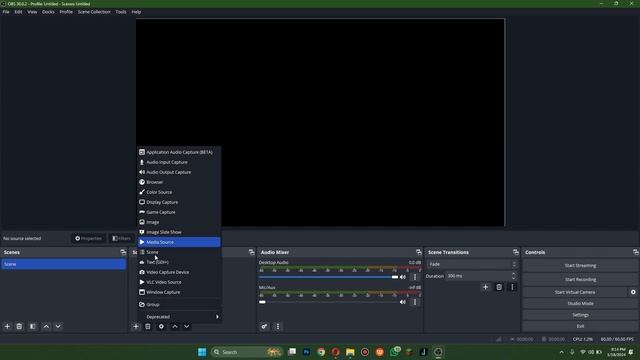The height and width of the screenshot is (360, 640).
Task: Undock the Controls panel
Action: pos(635,252)
